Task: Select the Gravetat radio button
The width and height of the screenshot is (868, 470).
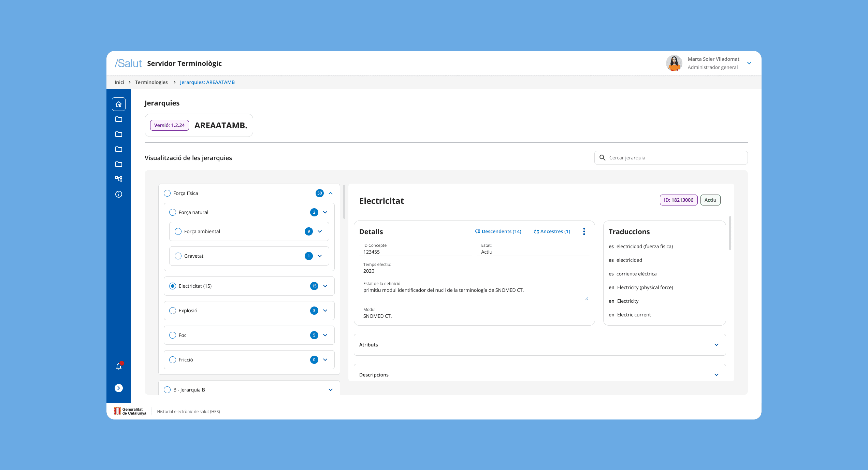Action: [x=178, y=256]
